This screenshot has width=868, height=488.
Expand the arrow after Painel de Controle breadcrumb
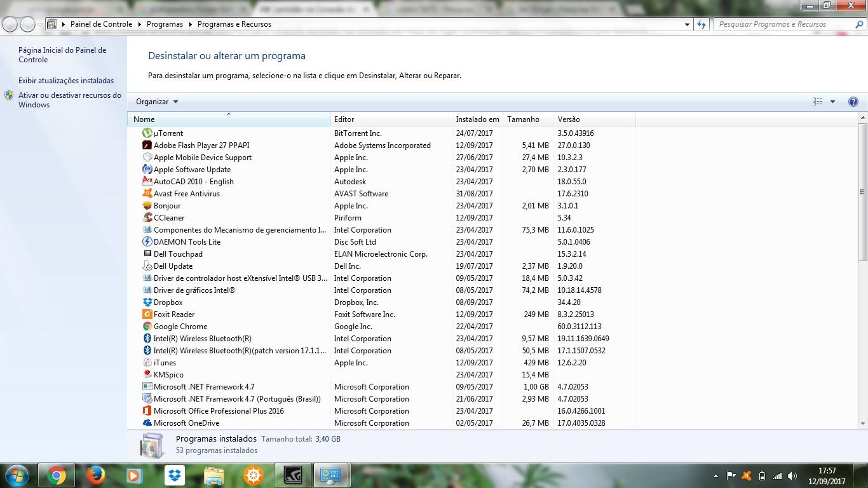click(139, 24)
